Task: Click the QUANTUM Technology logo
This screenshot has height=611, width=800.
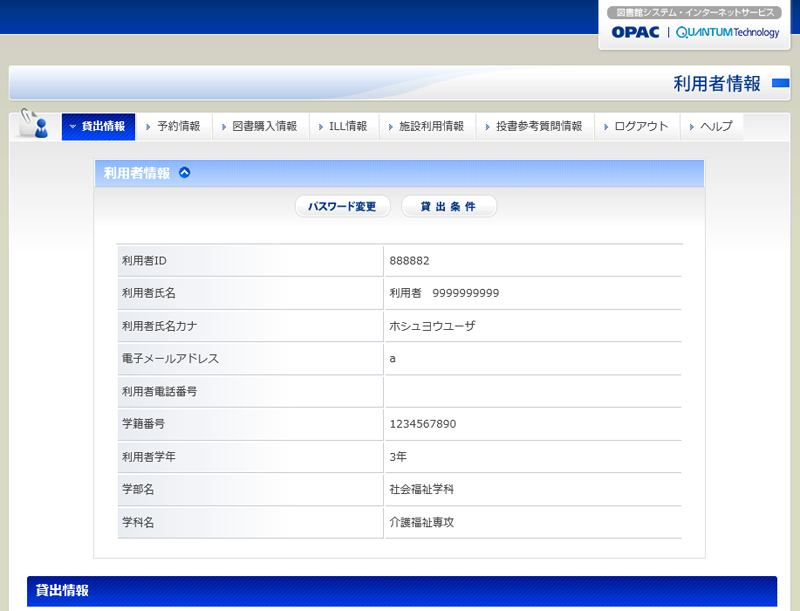Action: pyautogui.click(x=728, y=33)
